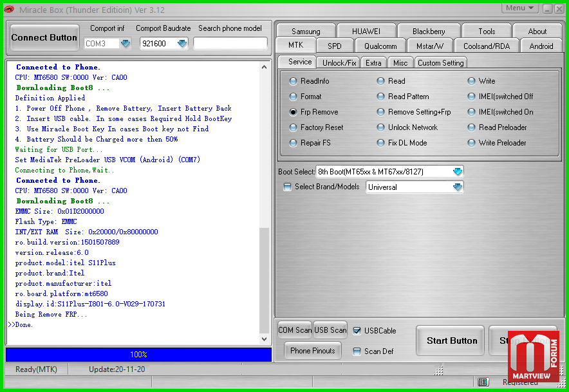Expand the Comport Baudrate 921600 dropdown
The height and width of the screenshot is (392, 569).
click(182, 44)
